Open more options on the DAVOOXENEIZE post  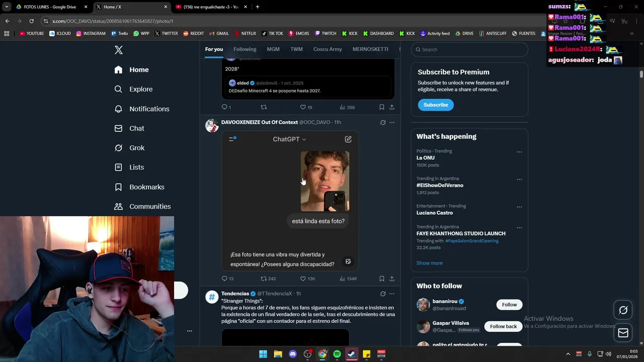point(392,123)
